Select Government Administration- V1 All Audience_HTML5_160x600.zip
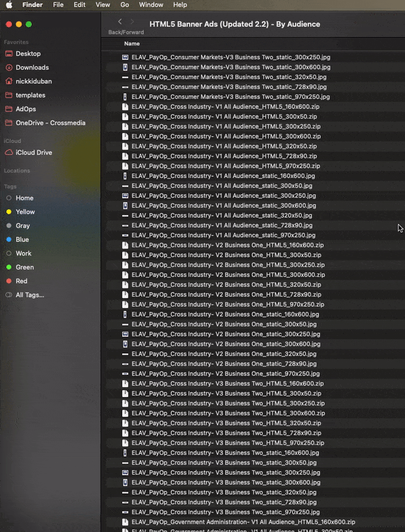The image size is (405, 532). 243,522
